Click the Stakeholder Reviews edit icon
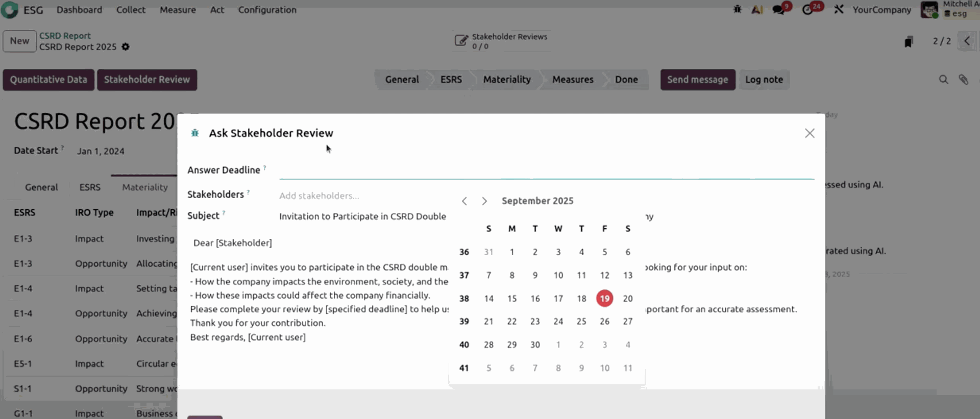980x419 pixels. pos(460,41)
